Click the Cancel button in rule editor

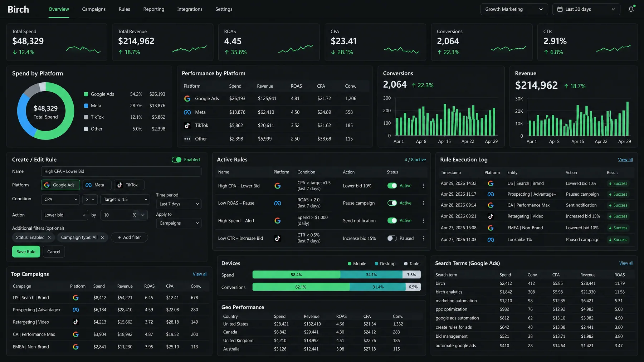point(54,252)
